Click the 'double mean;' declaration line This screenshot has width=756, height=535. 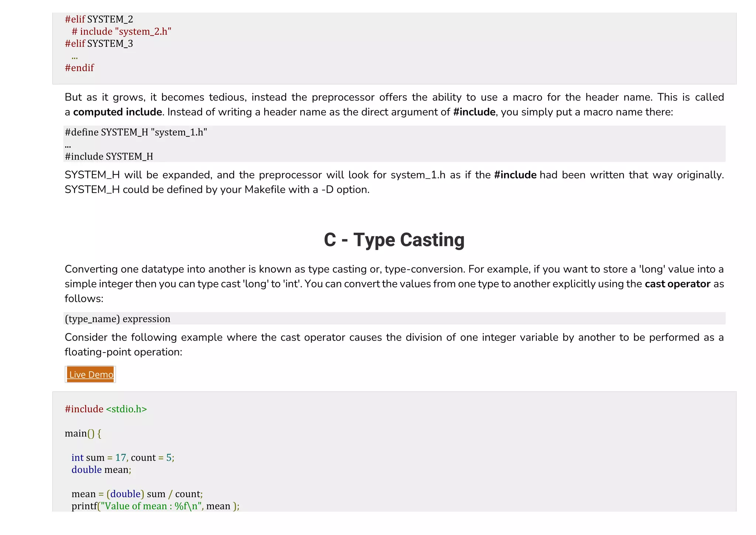(102, 470)
